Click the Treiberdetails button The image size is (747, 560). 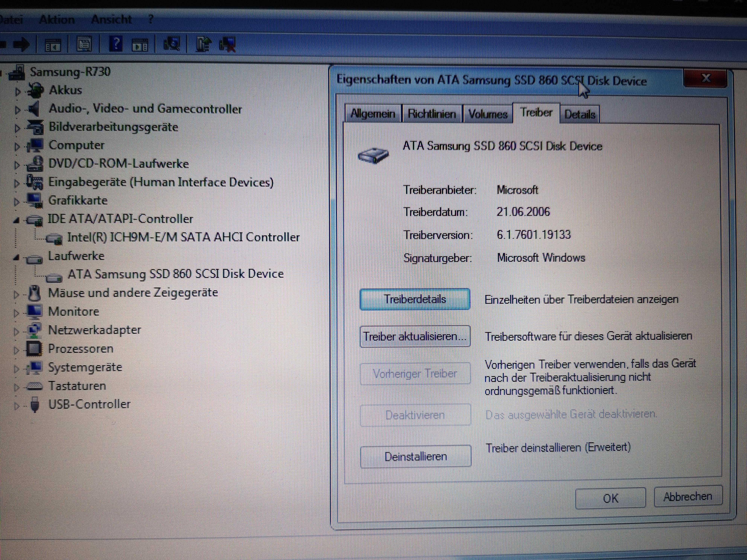click(415, 299)
